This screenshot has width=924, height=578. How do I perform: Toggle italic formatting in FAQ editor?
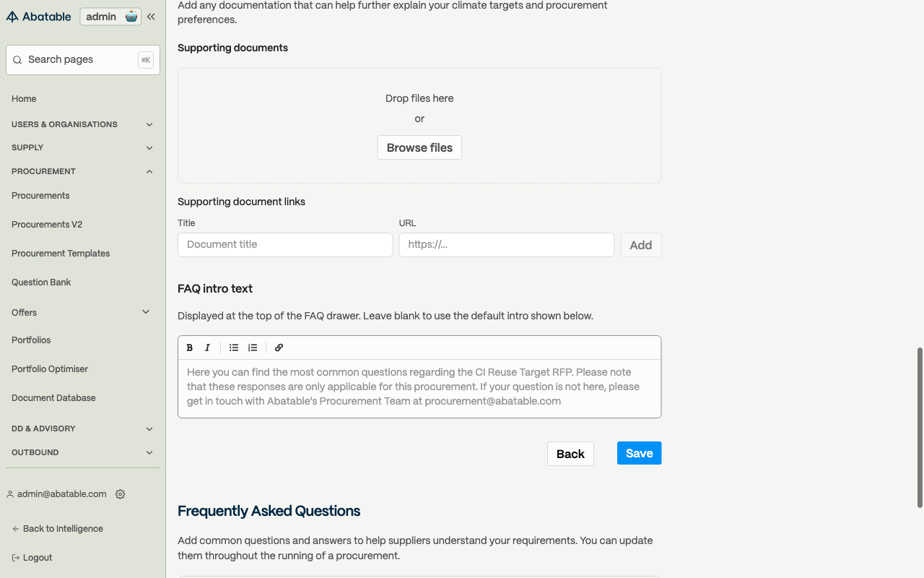pos(207,348)
